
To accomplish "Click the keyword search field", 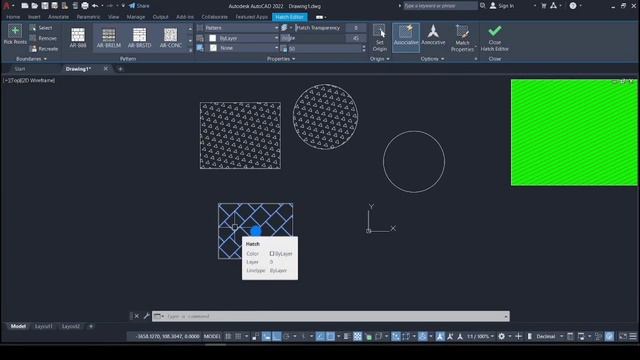I will click(440, 6).
